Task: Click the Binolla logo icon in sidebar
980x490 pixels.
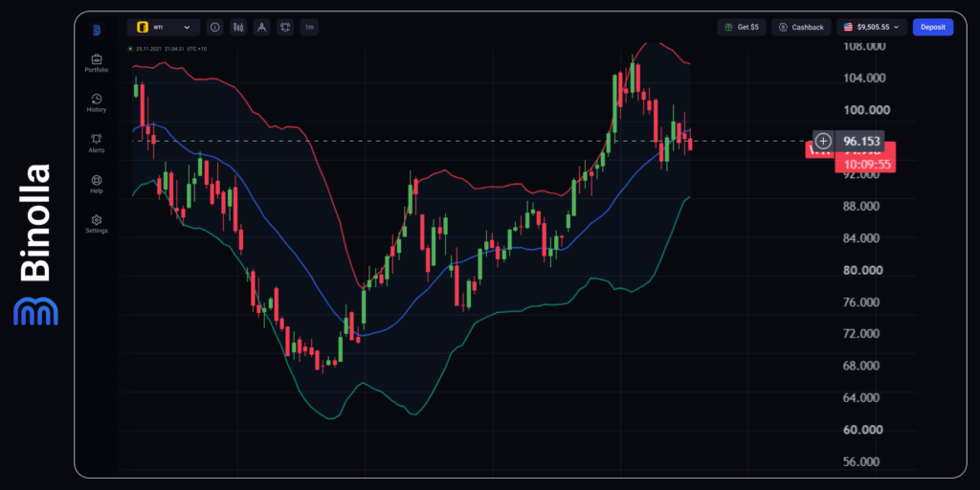Action: click(97, 30)
